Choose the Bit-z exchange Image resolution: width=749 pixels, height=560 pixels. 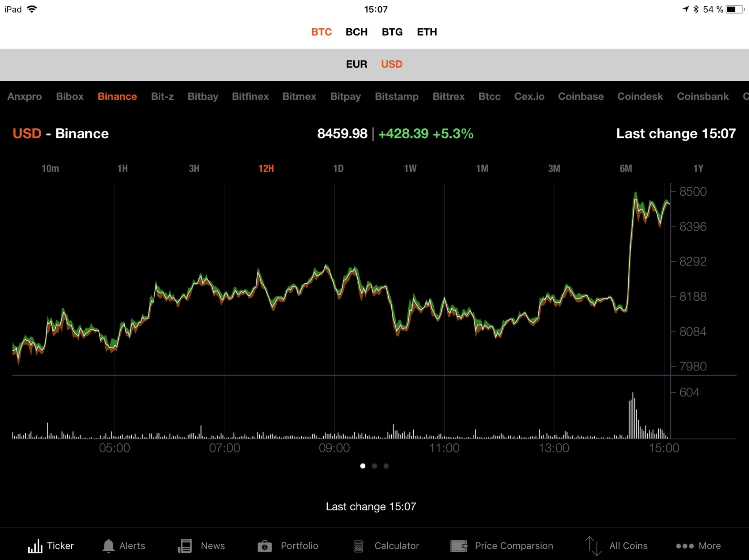pos(162,97)
